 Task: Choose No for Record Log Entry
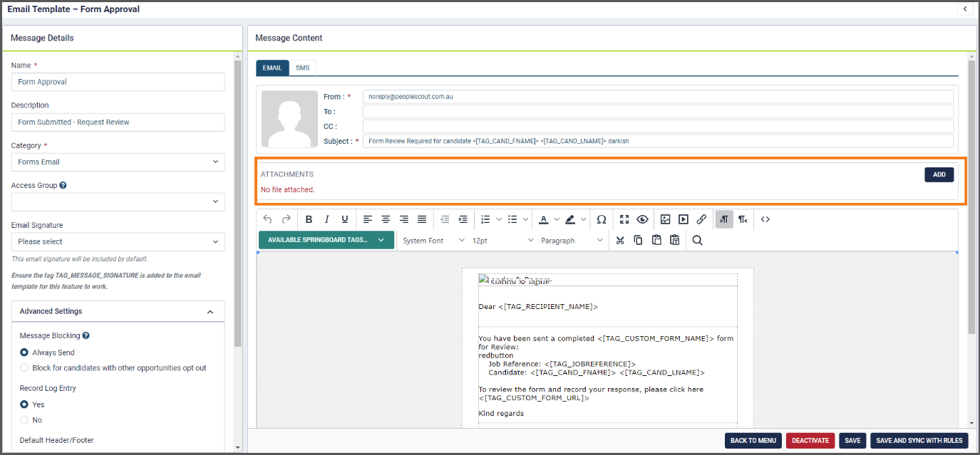click(24, 420)
